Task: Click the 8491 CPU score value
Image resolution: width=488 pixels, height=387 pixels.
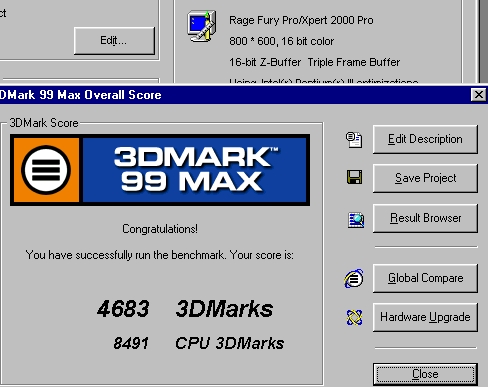Action: point(131,343)
